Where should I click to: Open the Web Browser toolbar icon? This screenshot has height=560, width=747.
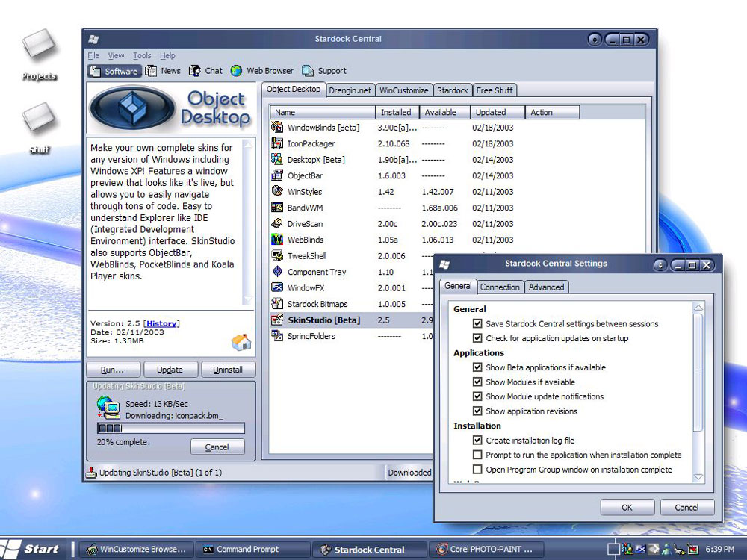(237, 71)
